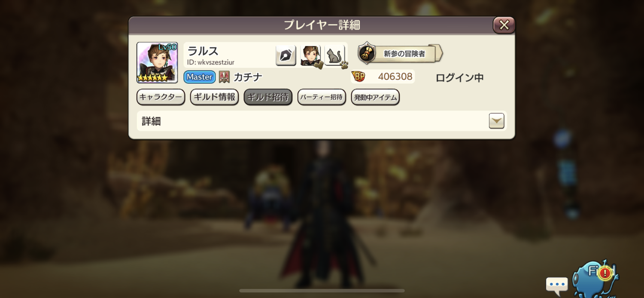
Task: Tap the Lv50 player portrait thumbnail
Action: coord(157,63)
